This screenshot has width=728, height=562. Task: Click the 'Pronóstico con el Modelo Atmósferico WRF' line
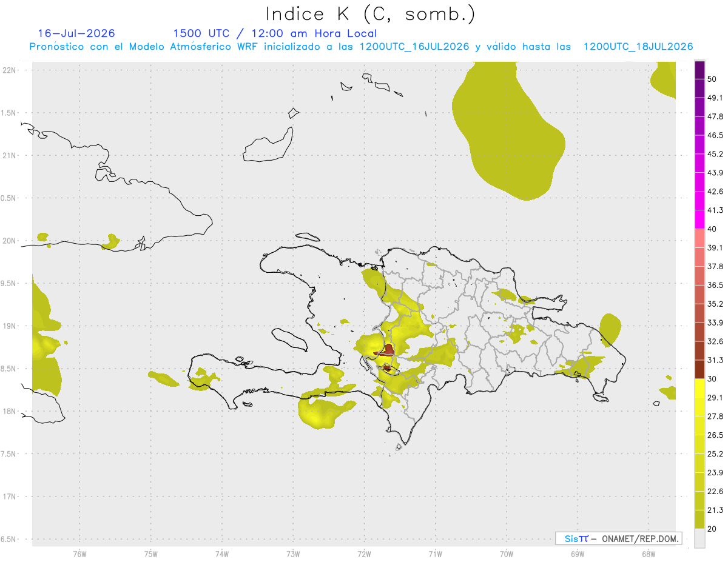click(361, 47)
